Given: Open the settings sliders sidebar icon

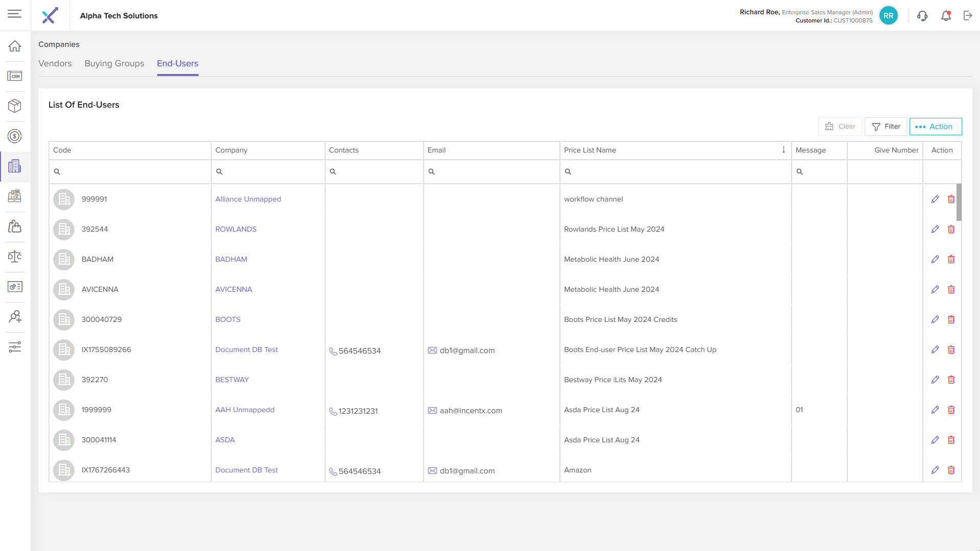Looking at the screenshot, I should coord(15,347).
